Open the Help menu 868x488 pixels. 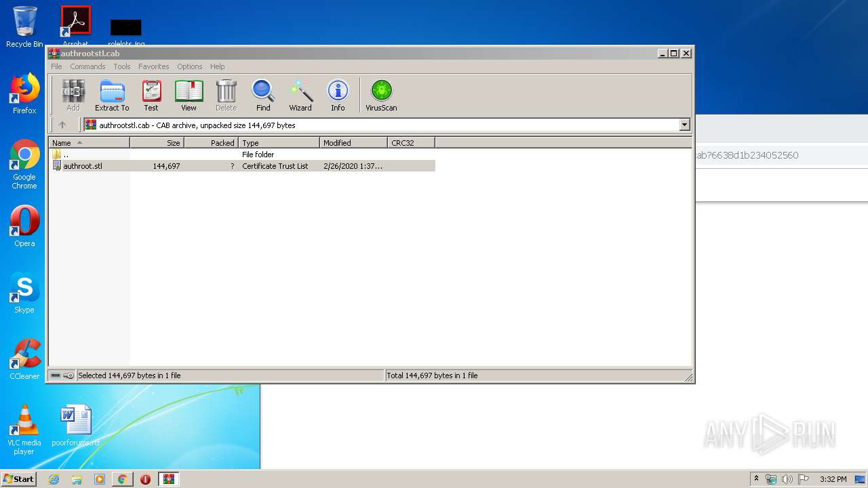(x=217, y=66)
